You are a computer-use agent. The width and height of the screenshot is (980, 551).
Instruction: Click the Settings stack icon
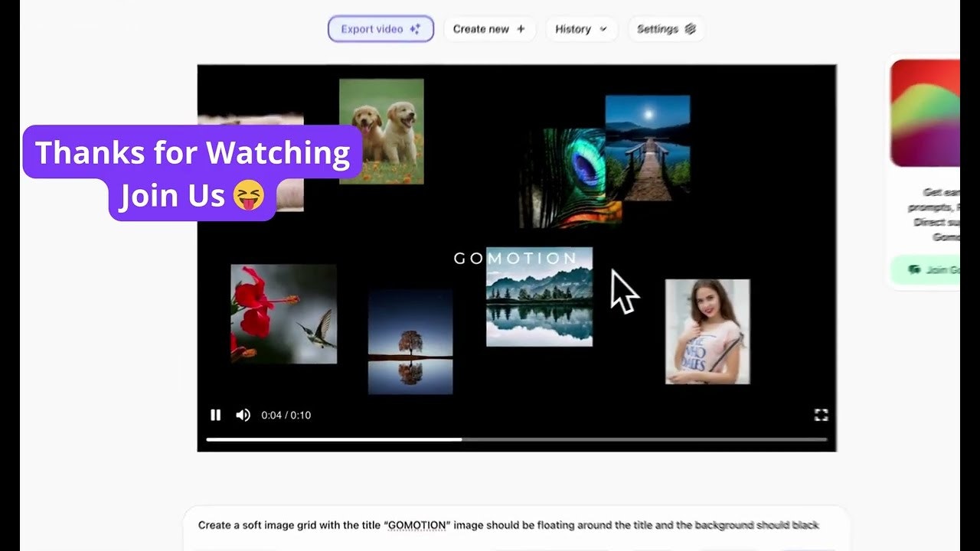coord(690,29)
